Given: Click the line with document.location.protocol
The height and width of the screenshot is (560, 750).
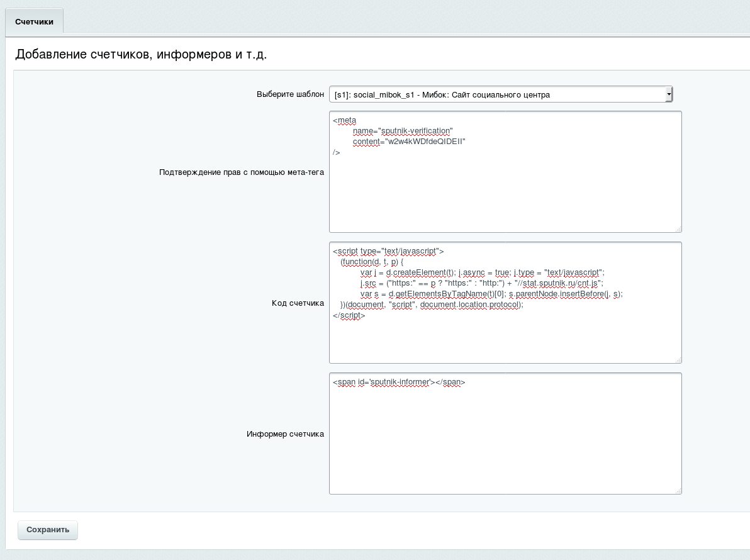Looking at the screenshot, I should [432, 305].
